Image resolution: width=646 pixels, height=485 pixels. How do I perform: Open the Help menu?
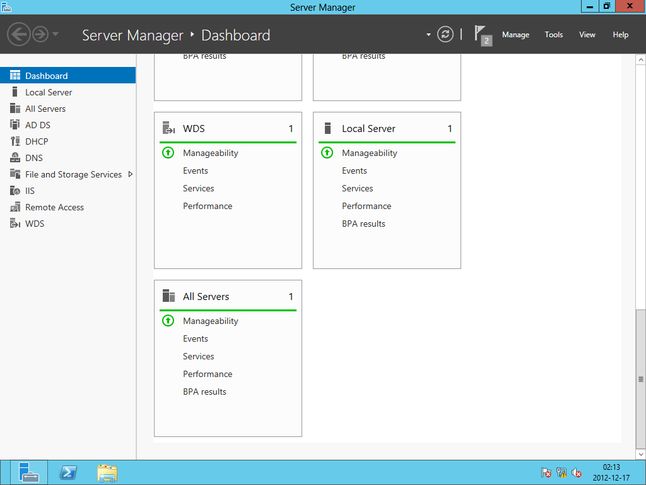(620, 35)
